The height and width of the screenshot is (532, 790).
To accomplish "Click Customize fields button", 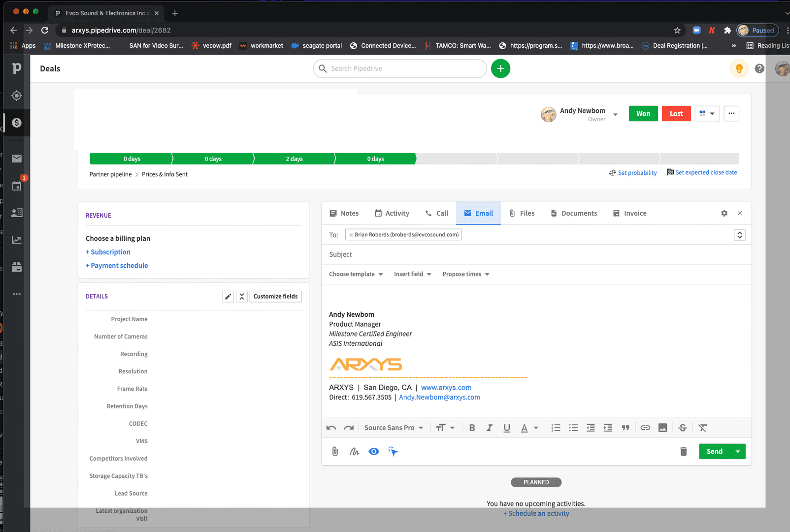I will pos(276,297).
